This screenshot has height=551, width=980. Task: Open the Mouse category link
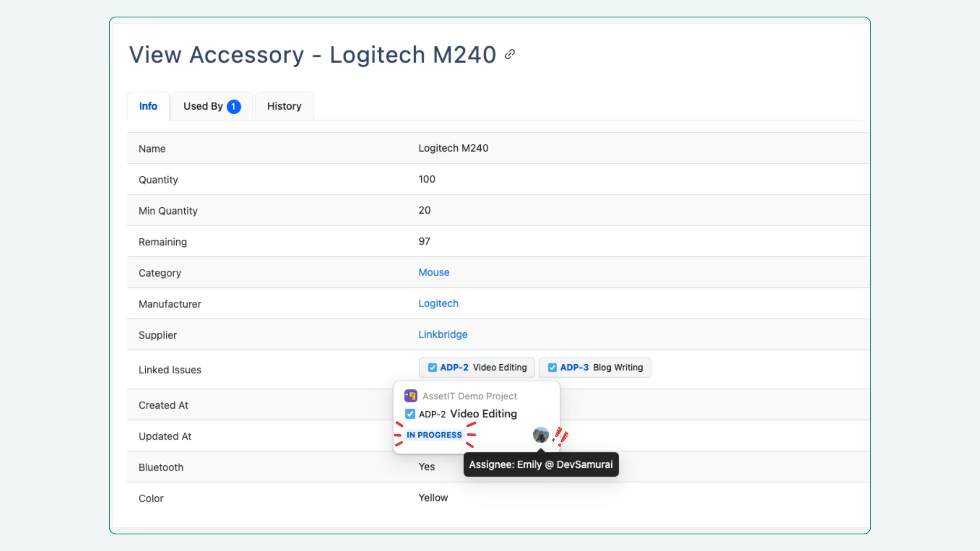[x=434, y=272]
